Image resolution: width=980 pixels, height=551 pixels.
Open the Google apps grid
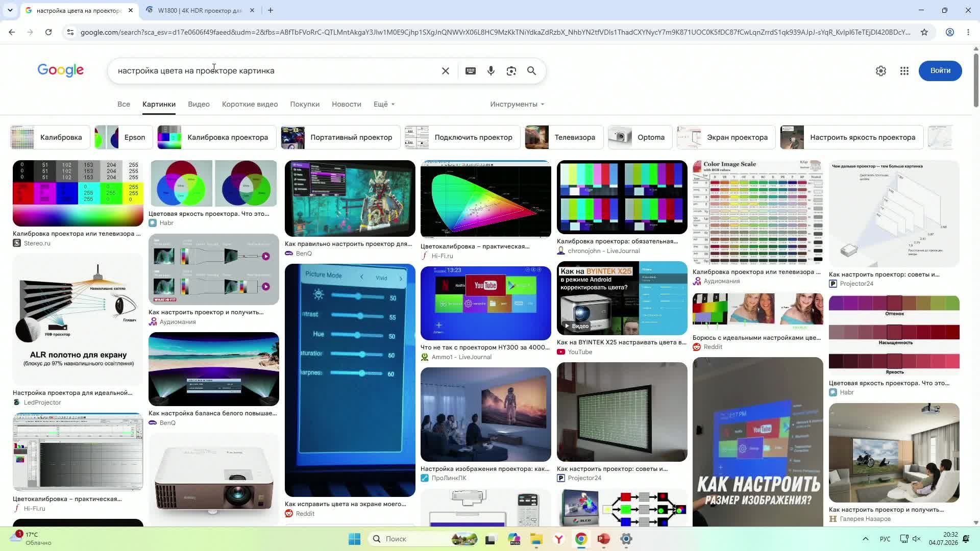(904, 71)
